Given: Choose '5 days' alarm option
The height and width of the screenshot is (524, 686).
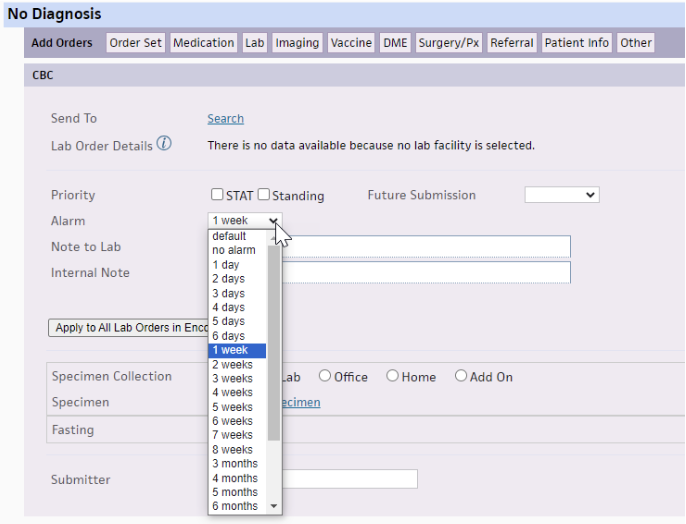Looking at the screenshot, I should coord(237,321).
